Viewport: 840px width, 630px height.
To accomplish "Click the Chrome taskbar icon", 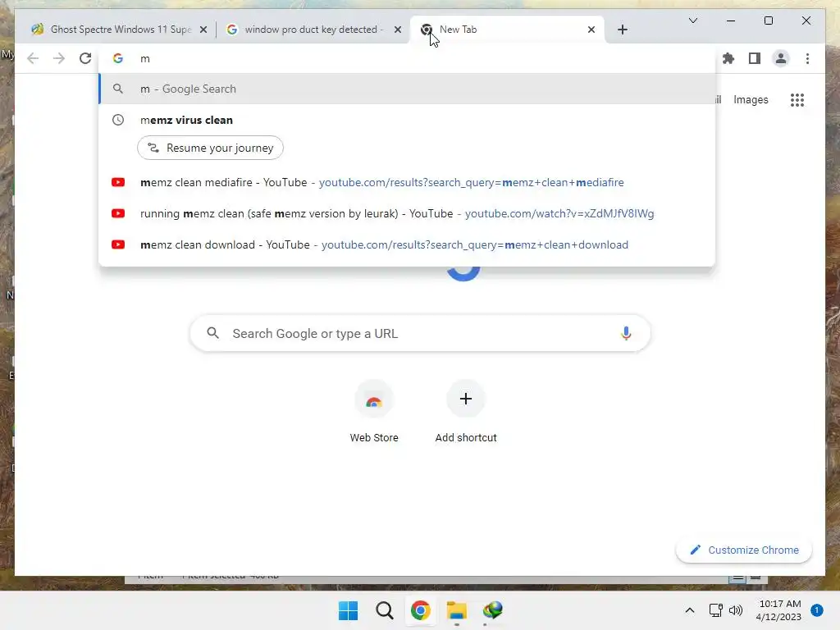I will (421, 610).
